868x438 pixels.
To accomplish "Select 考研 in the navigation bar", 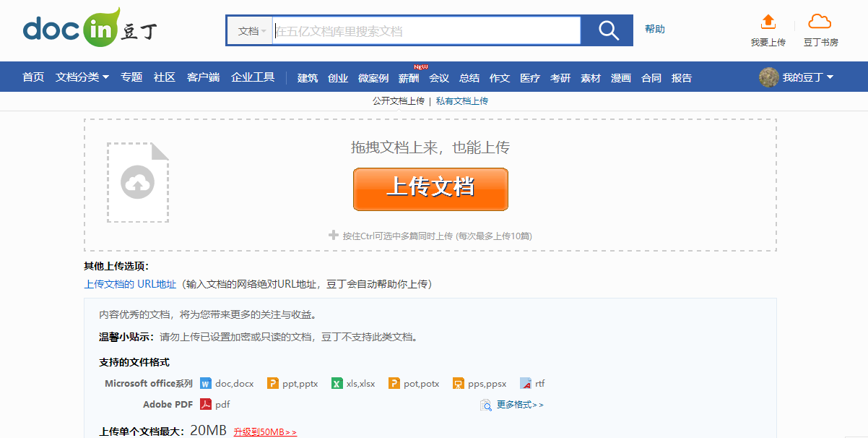I will click(x=560, y=77).
